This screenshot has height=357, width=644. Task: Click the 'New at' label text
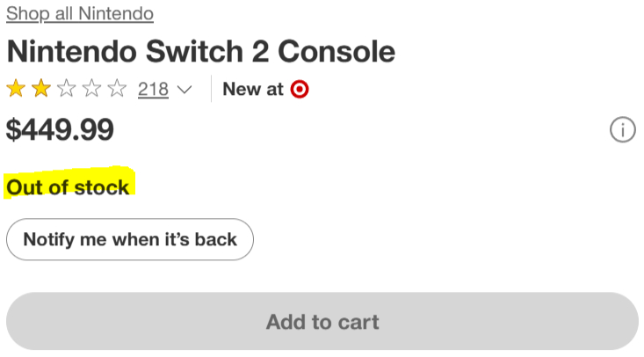tap(253, 89)
